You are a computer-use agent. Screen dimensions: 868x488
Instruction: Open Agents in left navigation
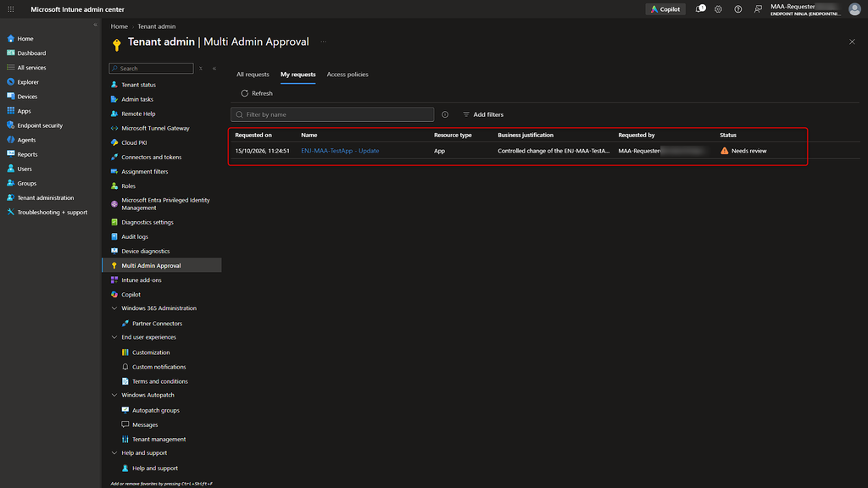point(26,140)
